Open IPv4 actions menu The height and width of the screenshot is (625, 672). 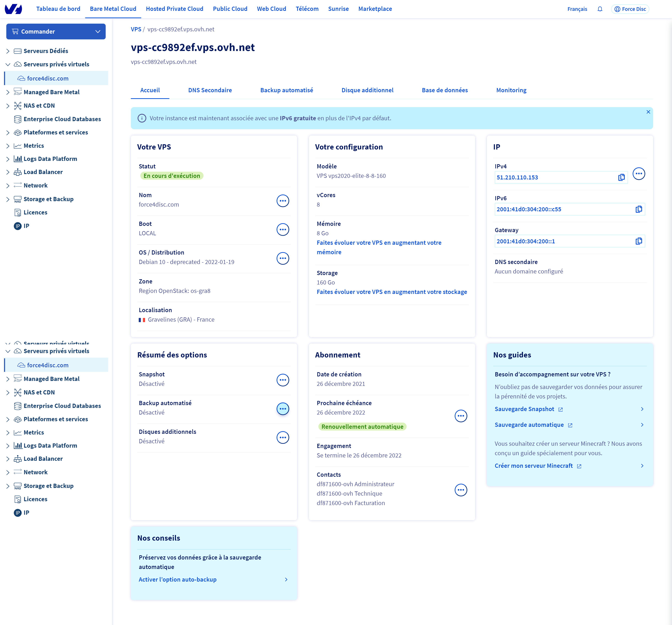point(639,173)
